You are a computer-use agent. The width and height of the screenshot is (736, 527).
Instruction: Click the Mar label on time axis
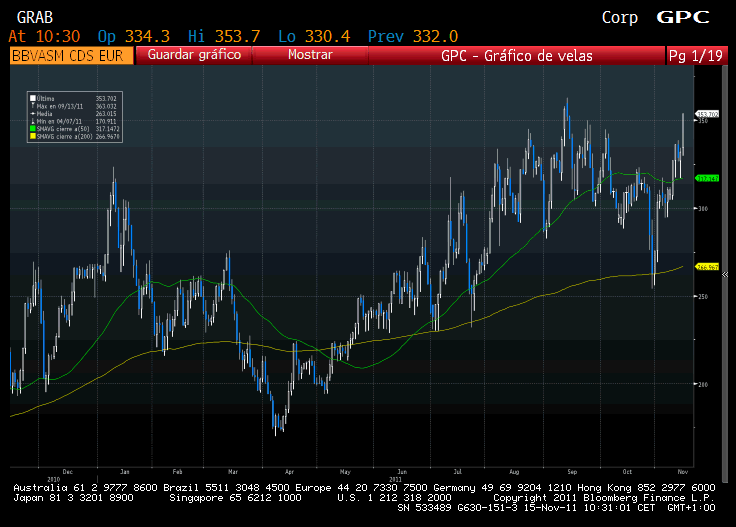pyautogui.click(x=233, y=472)
